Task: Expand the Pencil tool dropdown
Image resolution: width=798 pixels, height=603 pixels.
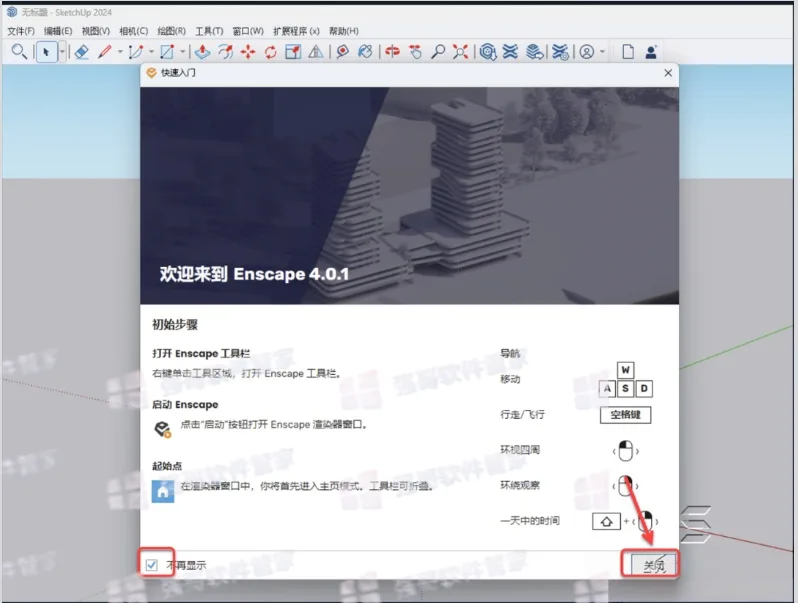Action: click(x=120, y=52)
